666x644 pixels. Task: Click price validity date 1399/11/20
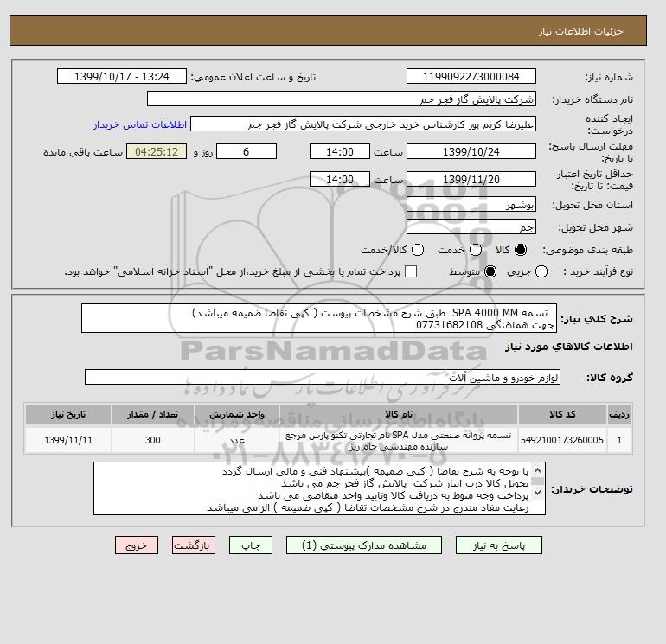471,179
